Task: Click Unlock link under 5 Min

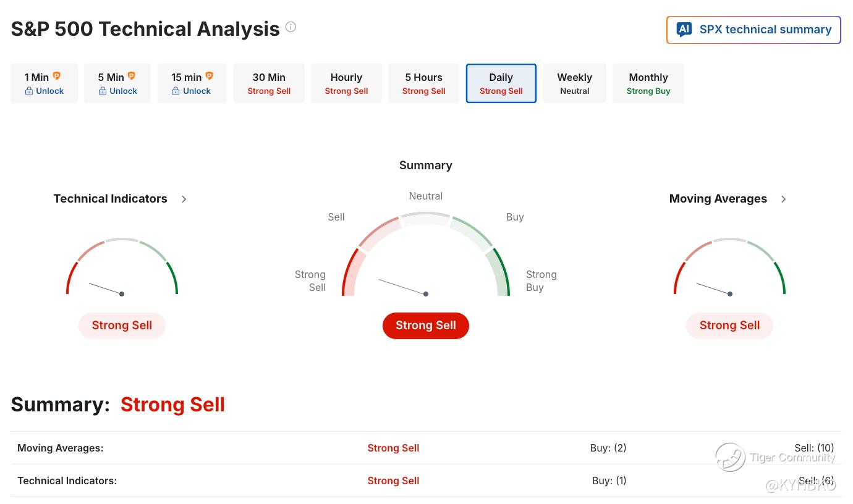Action: coord(123,91)
